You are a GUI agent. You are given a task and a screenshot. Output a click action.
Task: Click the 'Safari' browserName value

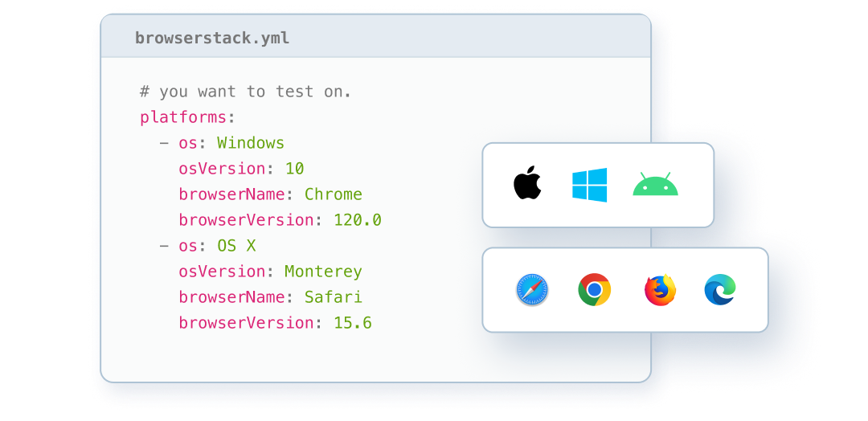point(333,297)
